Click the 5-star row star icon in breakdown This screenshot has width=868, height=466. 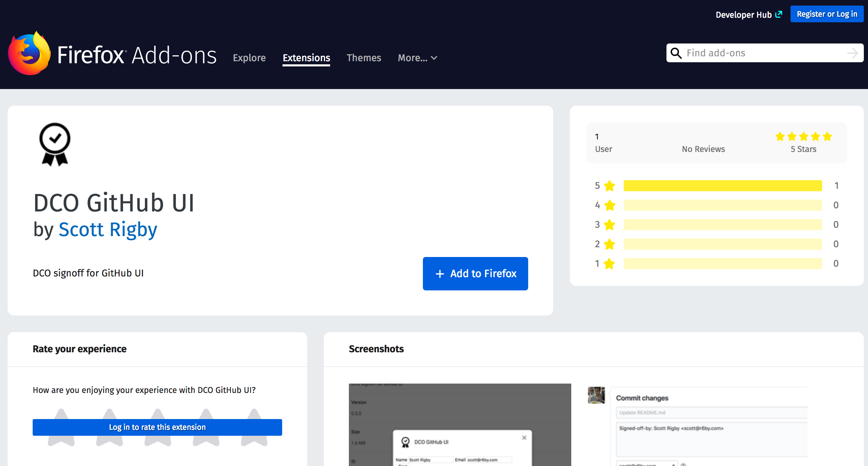click(x=610, y=185)
